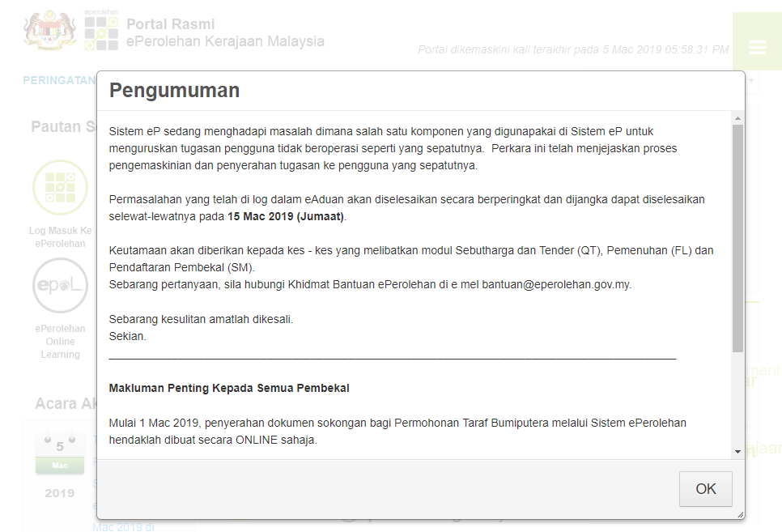The width and height of the screenshot is (782, 532).
Task: Click the dialog resize grip in its corner
Action: pos(741,514)
